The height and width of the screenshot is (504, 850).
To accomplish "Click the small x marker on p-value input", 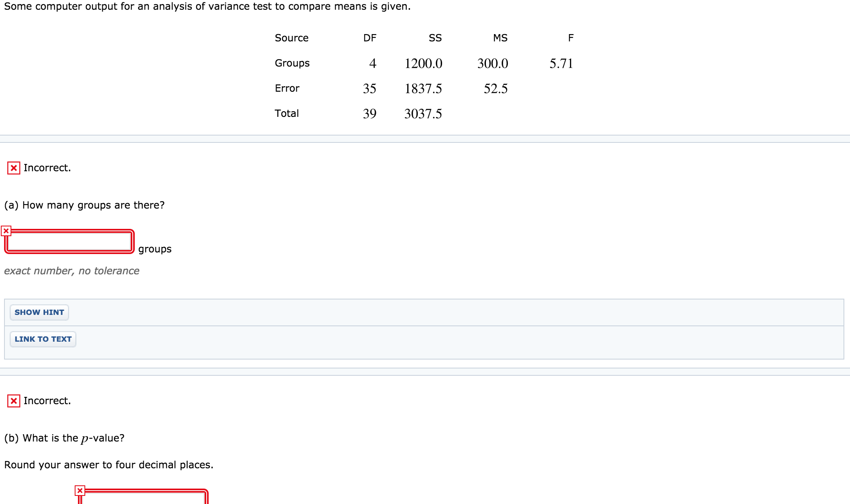I will pos(80,491).
